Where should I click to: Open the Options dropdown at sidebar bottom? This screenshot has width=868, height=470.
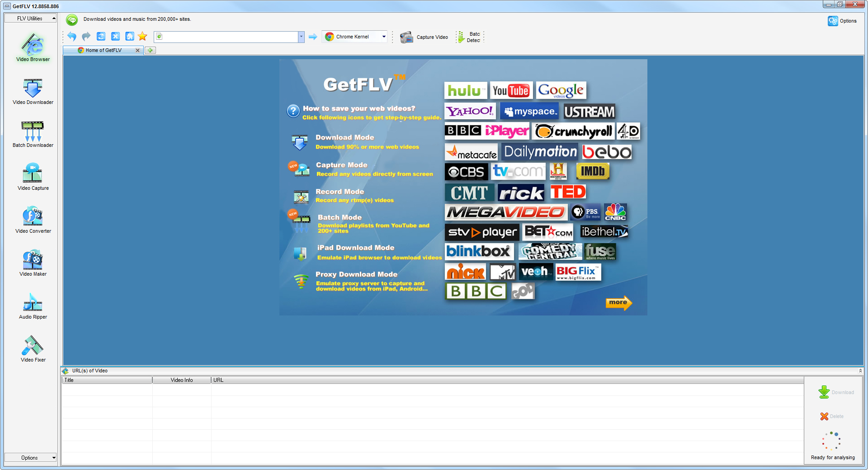[x=30, y=458]
